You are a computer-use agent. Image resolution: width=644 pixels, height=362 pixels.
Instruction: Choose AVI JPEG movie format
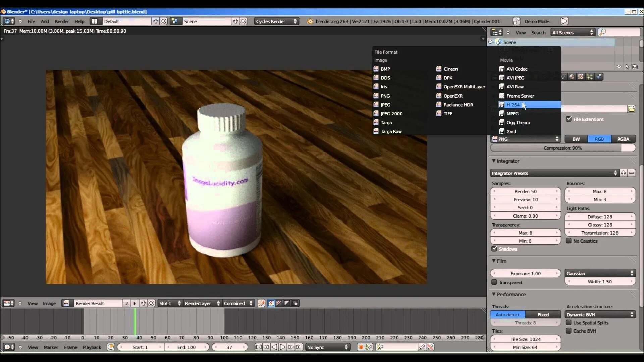(x=515, y=78)
